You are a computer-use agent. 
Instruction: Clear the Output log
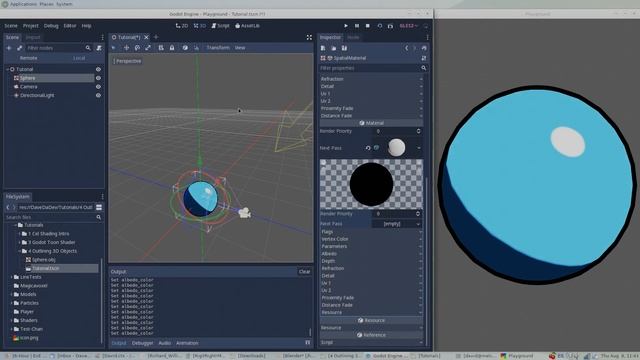(304, 271)
